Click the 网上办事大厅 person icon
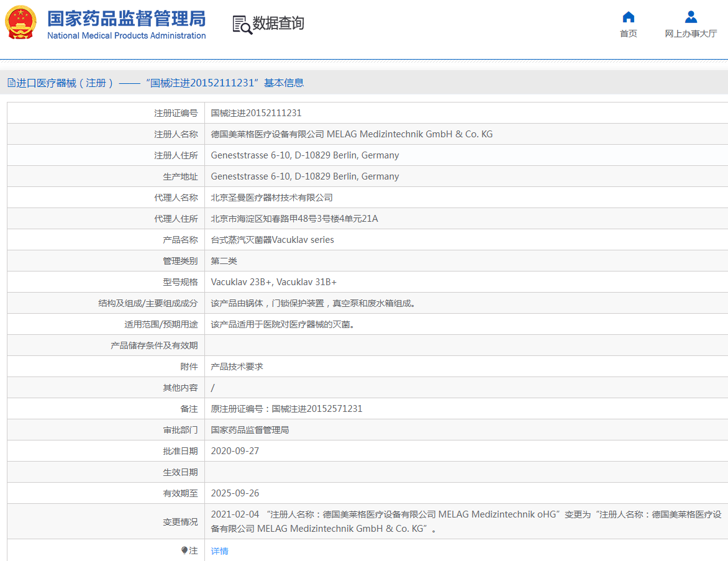Viewport: 728px width, 561px height. pyautogui.click(x=691, y=17)
